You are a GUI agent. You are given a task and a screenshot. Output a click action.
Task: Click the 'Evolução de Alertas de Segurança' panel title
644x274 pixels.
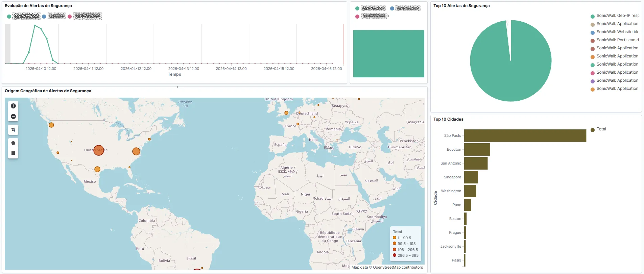38,6
